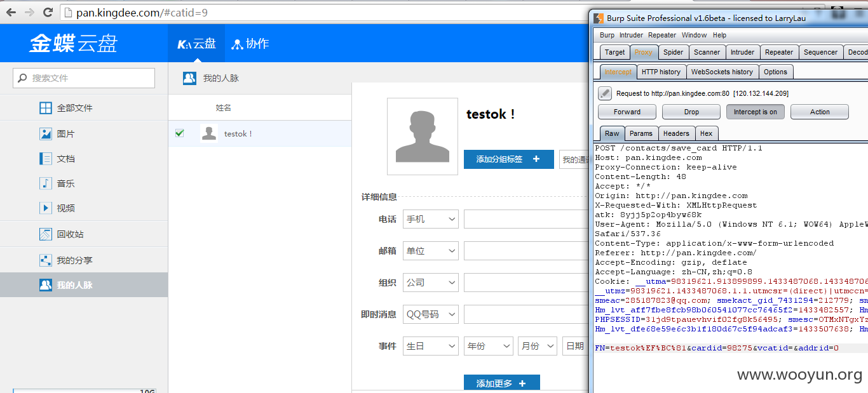This screenshot has width=868, height=393.
Task: Switch to the Spider tab
Action: [x=673, y=52]
